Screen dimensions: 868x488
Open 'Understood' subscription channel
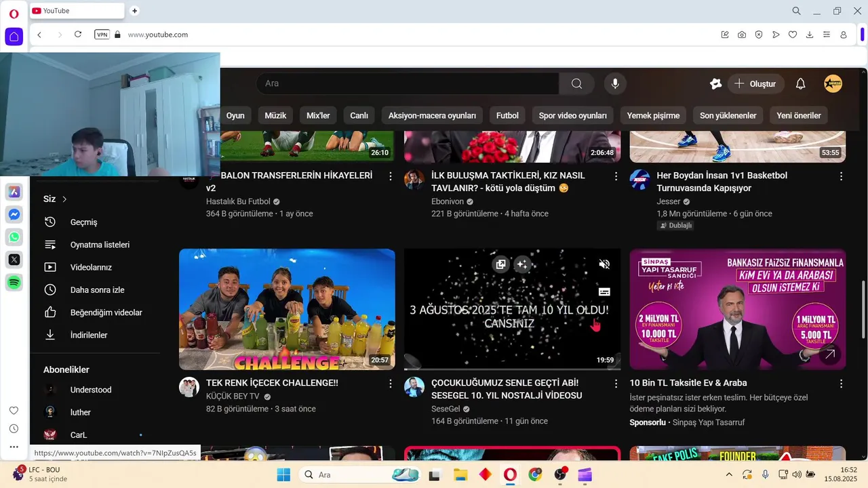(x=95, y=390)
